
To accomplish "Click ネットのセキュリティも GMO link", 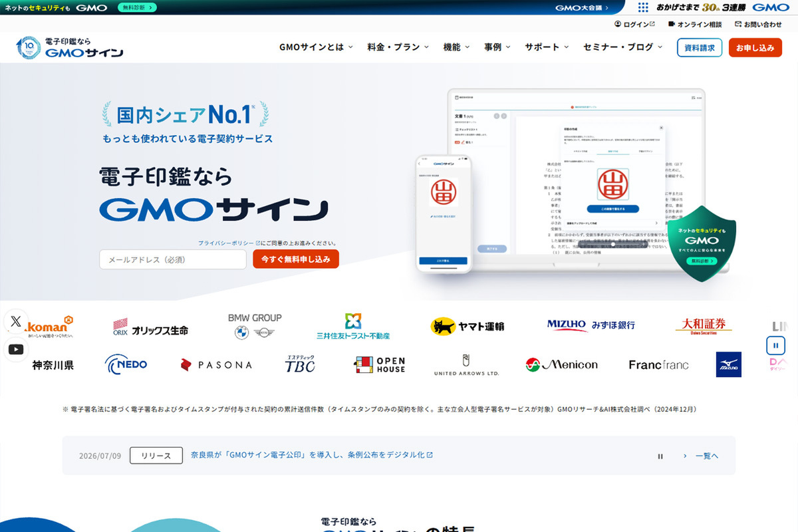I will pos(56,8).
